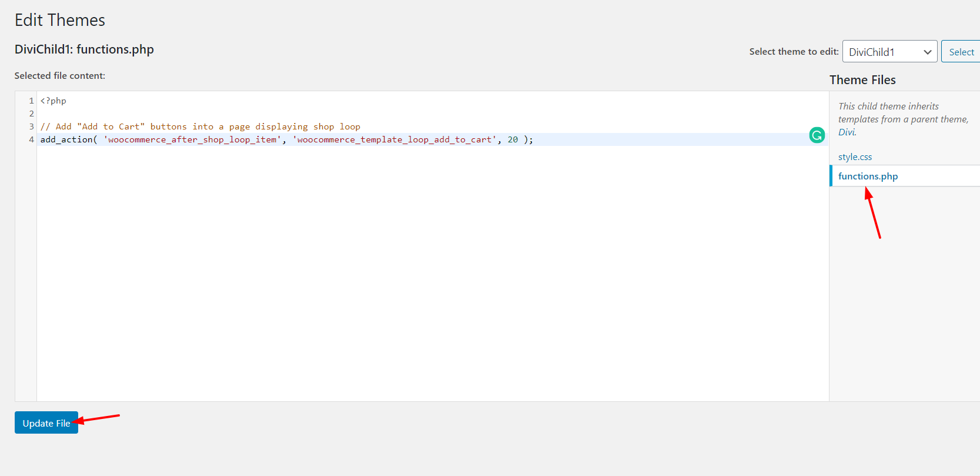980x476 pixels.
Task: Open style.css from Theme Files
Action: coord(855,157)
